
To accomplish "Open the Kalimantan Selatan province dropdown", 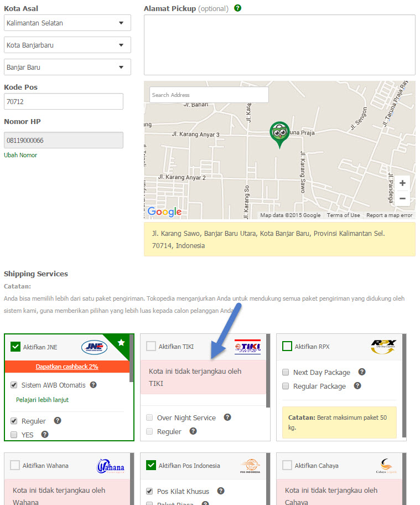I will (68, 23).
